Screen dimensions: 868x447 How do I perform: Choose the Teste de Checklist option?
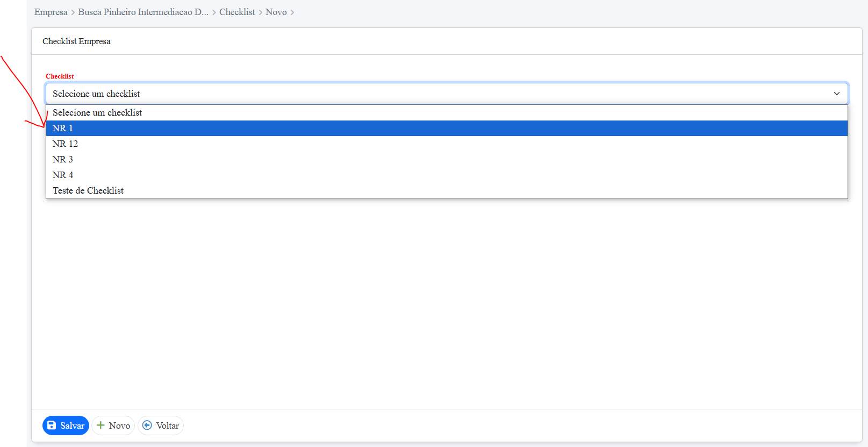pos(88,190)
